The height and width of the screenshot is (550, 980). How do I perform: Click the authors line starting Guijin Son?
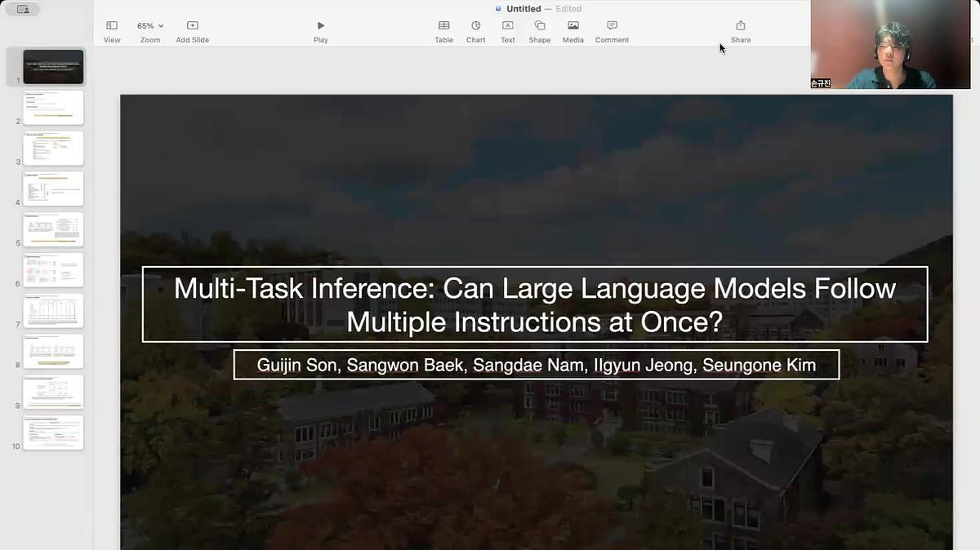click(537, 365)
